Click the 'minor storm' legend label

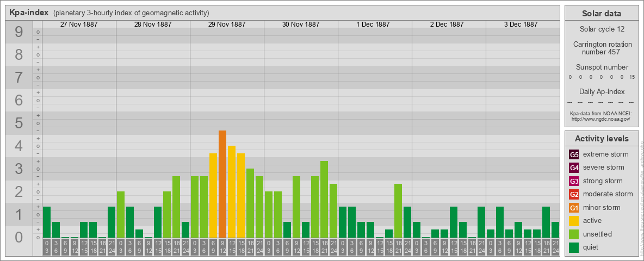602,208
